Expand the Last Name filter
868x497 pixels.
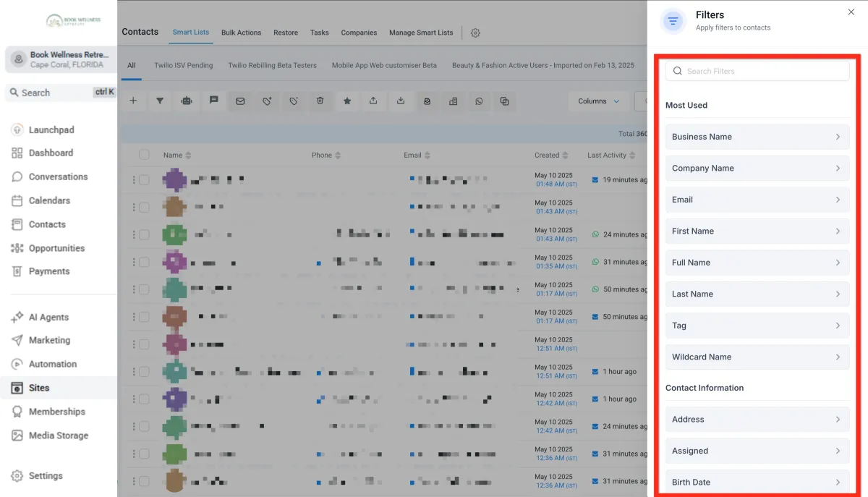pyautogui.click(x=757, y=294)
